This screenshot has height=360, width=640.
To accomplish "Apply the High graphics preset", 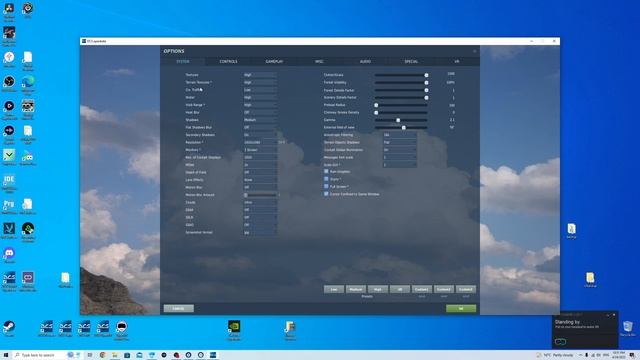I will [x=378, y=289].
